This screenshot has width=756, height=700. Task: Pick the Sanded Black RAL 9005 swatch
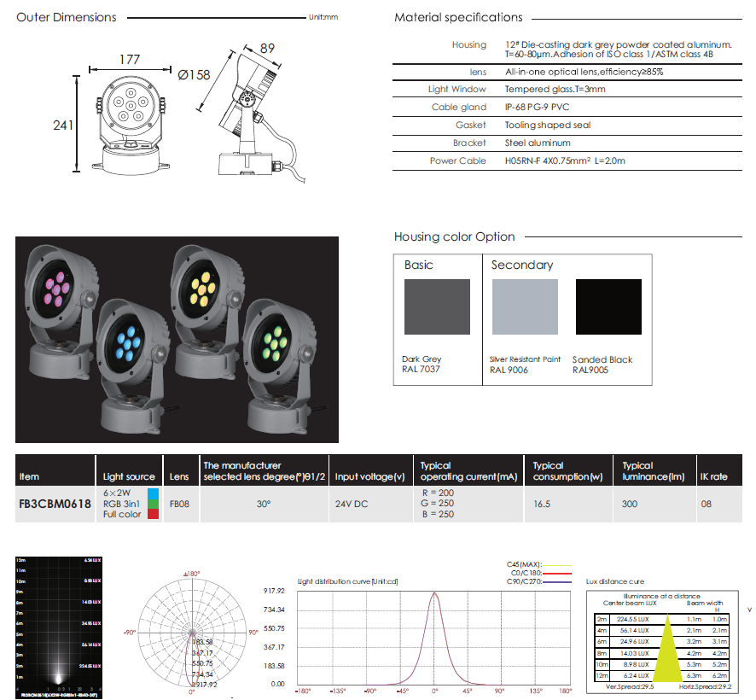point(608,306)
